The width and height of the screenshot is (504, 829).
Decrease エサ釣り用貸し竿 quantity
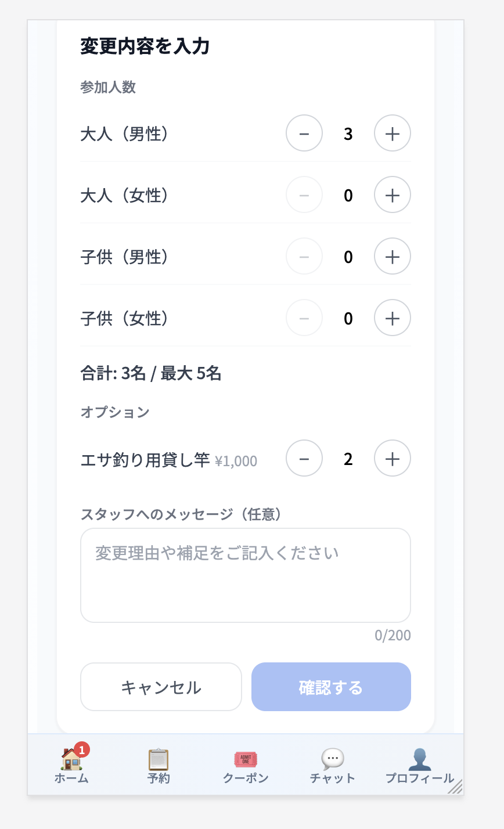tap(304, 459)
